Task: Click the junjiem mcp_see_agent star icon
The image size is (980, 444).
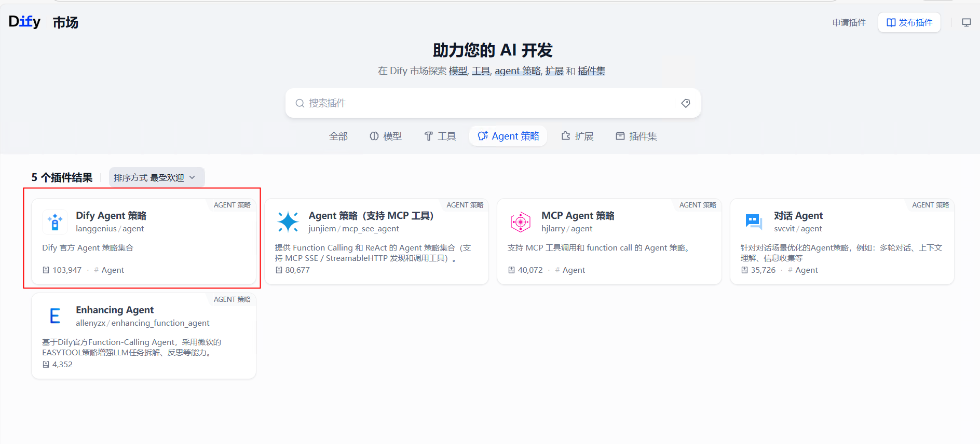Action: [x=288, y=222]
